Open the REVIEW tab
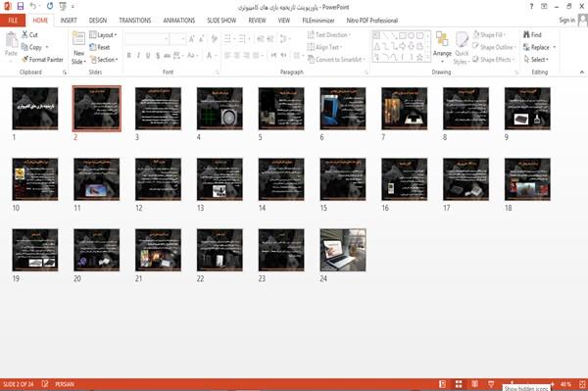The height and width of the screenshot is (391, 588). pos(257,21)
